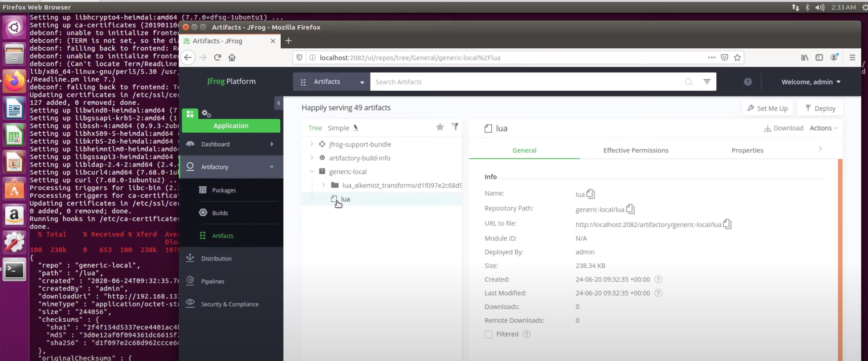Download the lua artifact
The image size is (868, 361).
pos(783,128)
